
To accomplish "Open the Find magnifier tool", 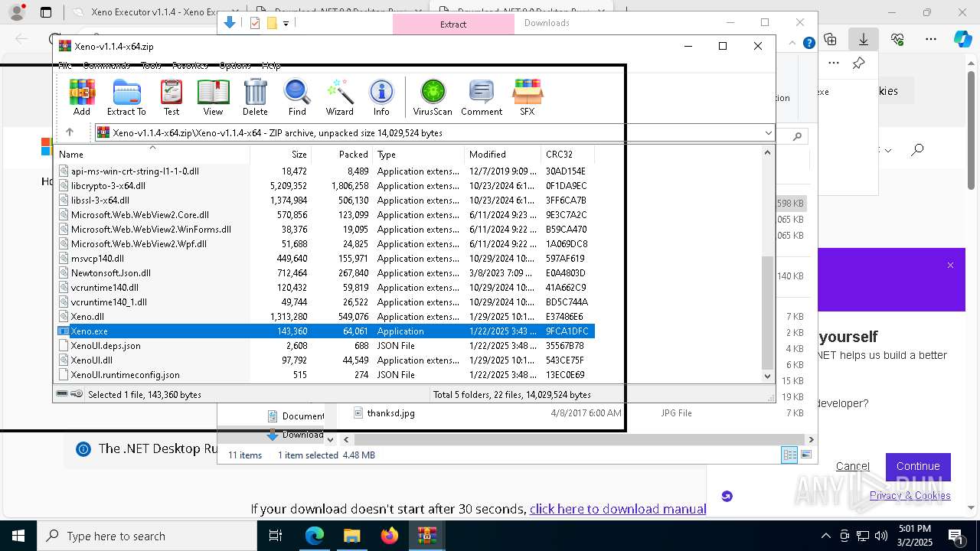I will click(x=297, y=97).
